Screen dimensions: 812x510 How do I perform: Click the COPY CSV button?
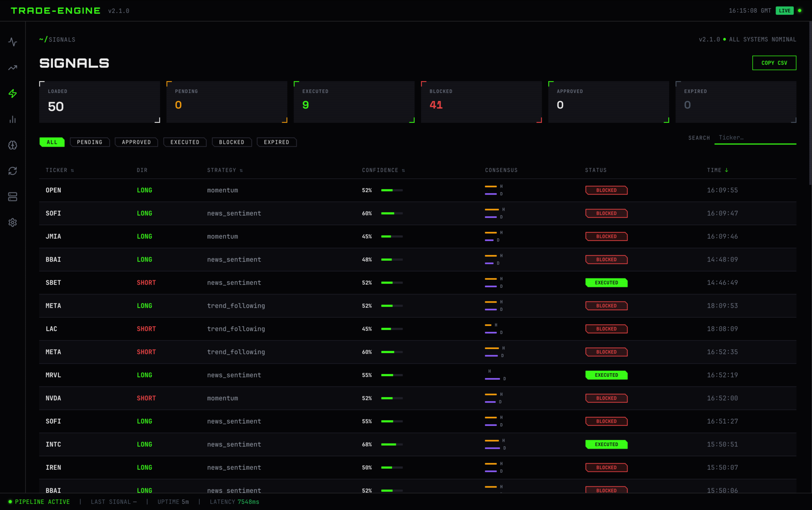tap(774, 63)
